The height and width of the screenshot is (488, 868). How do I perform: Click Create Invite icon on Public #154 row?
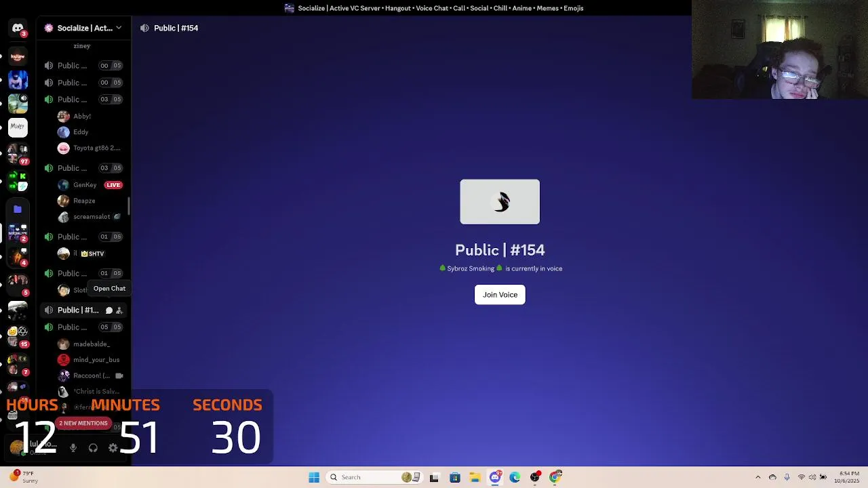click(x=119, y=310)
